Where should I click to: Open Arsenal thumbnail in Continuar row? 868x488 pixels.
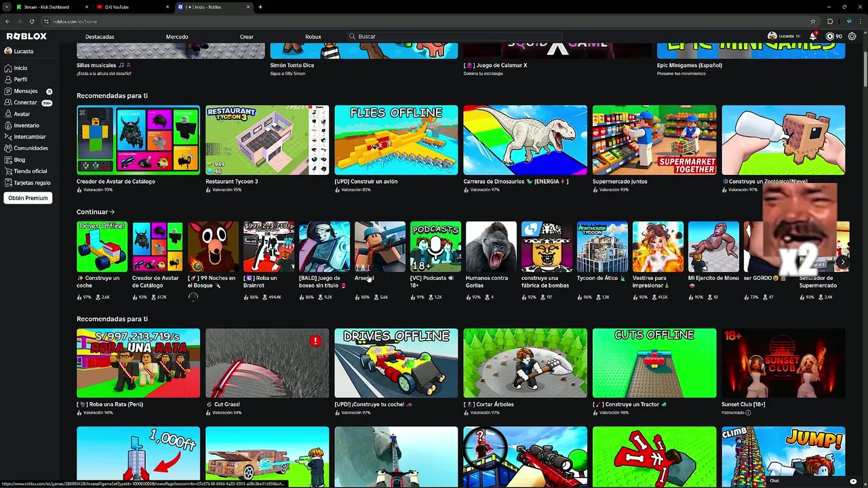380,247
